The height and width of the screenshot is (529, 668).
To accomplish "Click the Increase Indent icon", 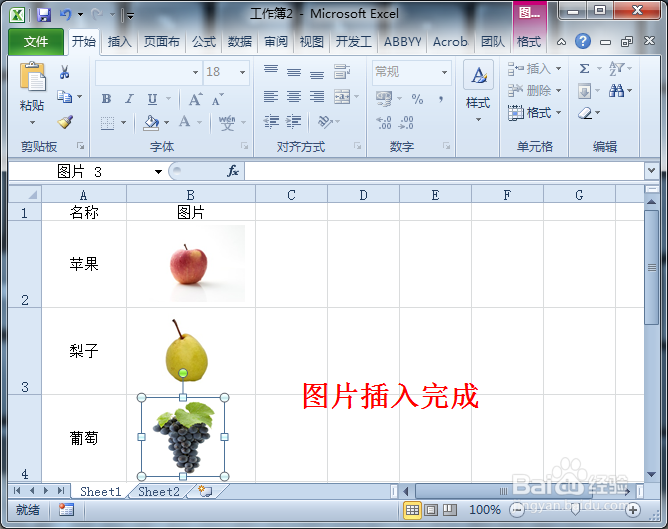I will point(294,122).
